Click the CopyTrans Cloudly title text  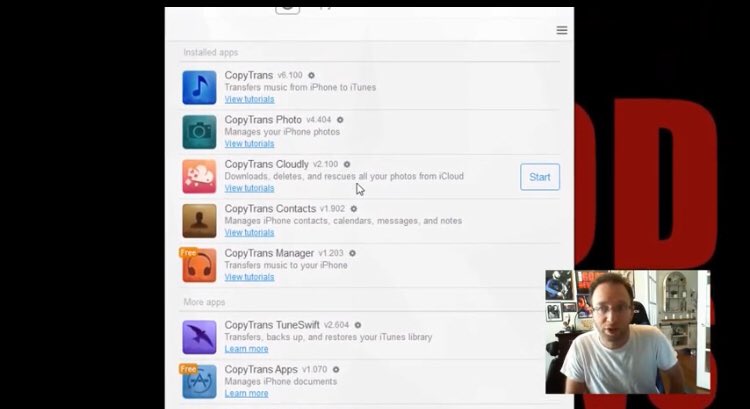pos(266,165)
